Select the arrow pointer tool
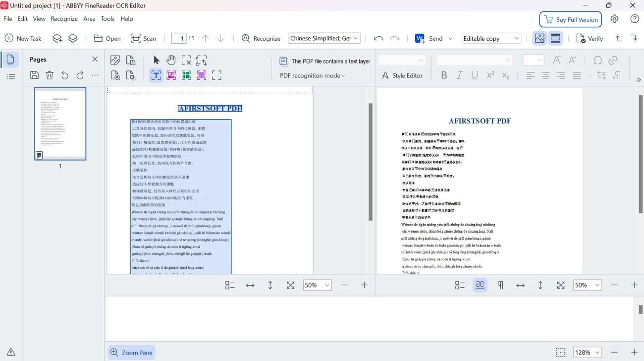Screen dimensions: 644x361 (156, 60)
